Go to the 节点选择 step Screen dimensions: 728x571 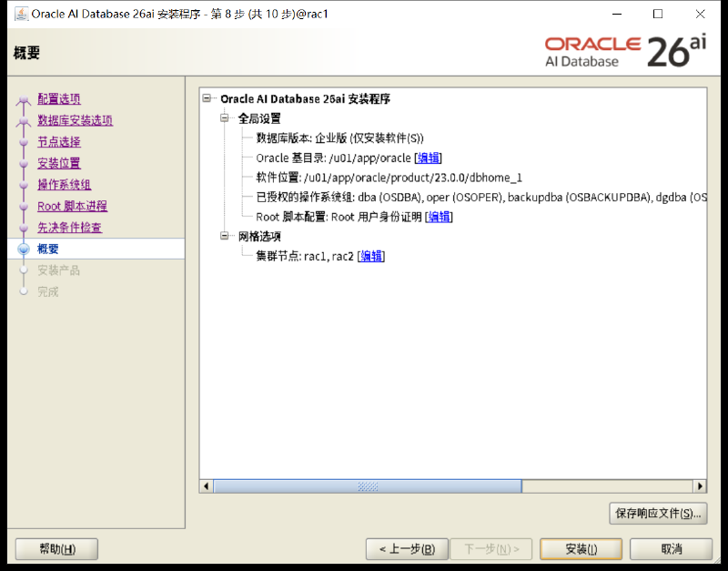point(59,142)
